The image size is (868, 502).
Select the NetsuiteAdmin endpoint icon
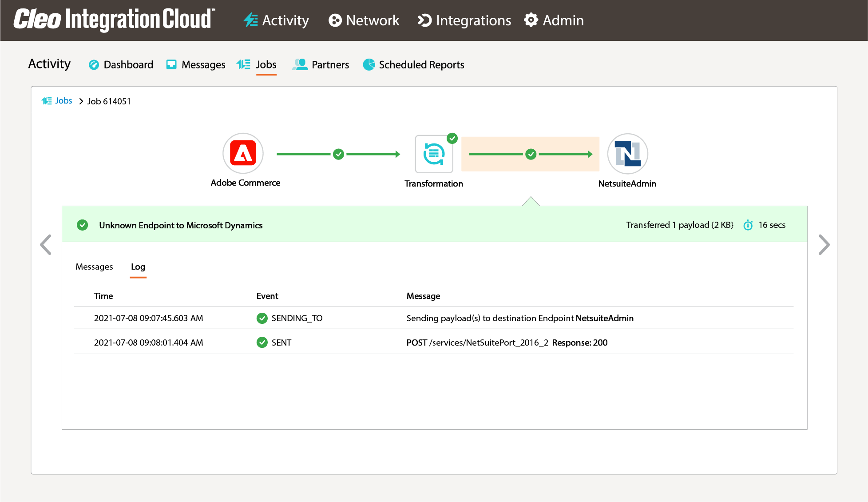(x=627, y=153)
